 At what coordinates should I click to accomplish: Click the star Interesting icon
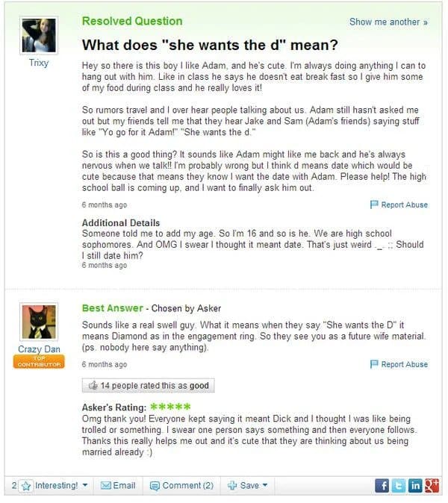tap(25, 485)
